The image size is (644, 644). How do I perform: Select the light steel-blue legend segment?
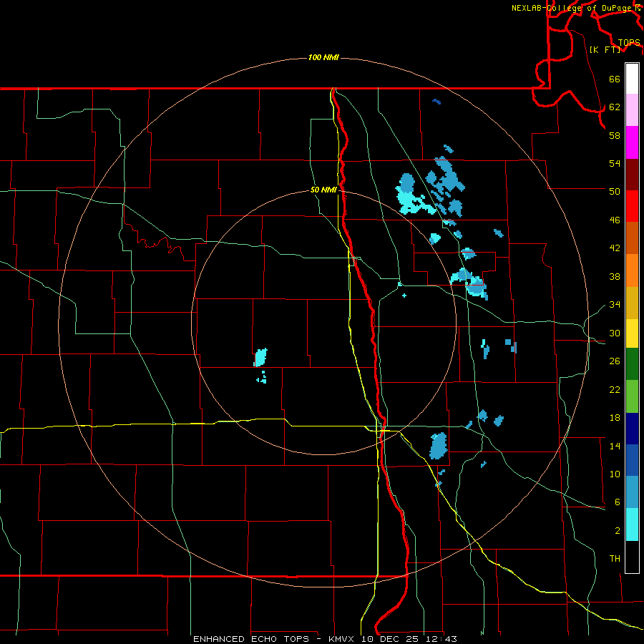pos(632,492)
